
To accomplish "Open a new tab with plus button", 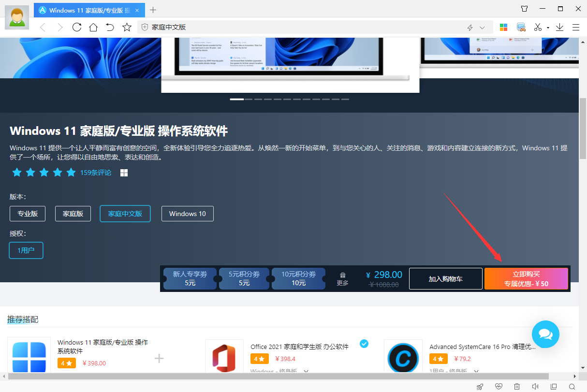I will pos(153,10).
